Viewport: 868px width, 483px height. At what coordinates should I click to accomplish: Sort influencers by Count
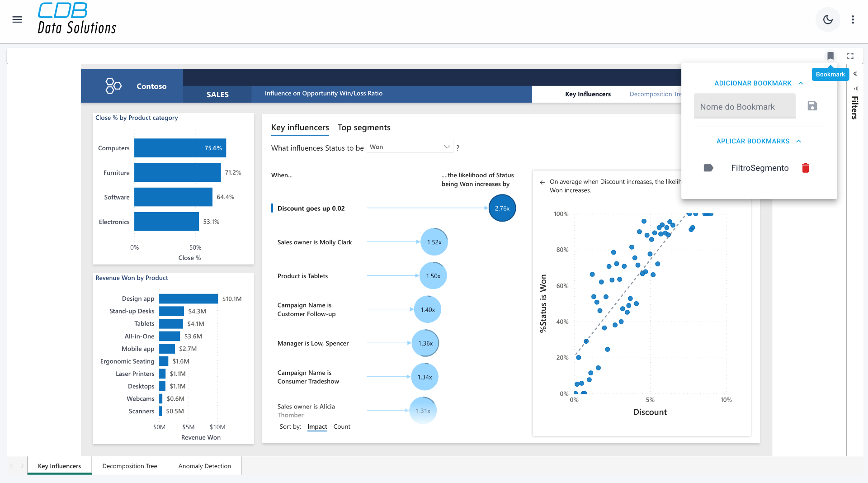click(x=341, y=426)
